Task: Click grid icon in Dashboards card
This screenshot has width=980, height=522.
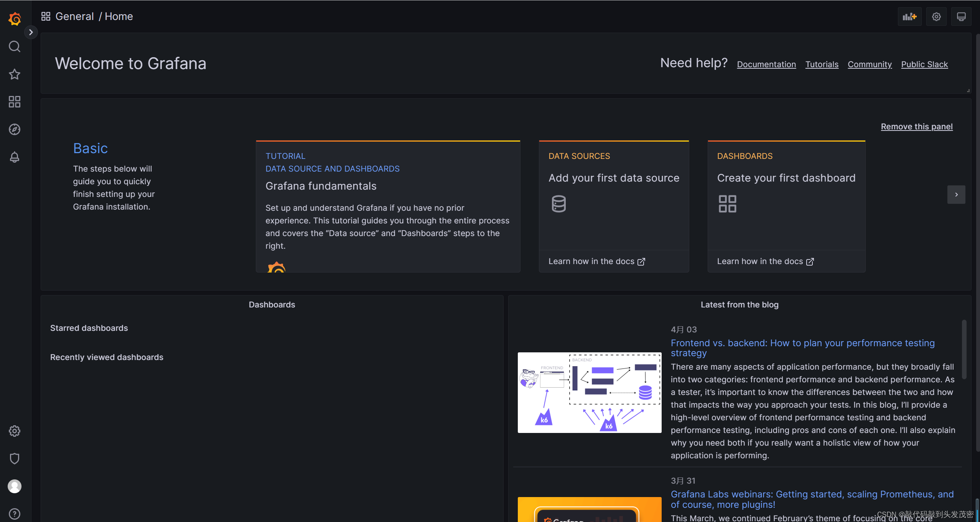Action: tap(727, 204)
